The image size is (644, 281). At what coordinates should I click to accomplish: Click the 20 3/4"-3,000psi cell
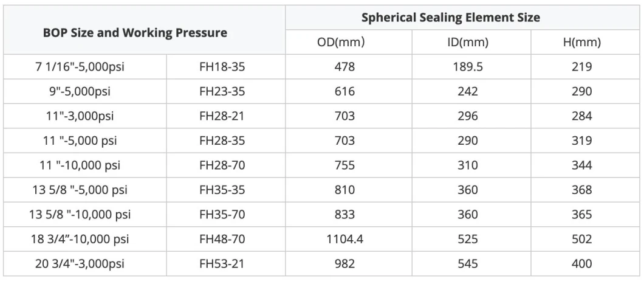coord(80,264)
